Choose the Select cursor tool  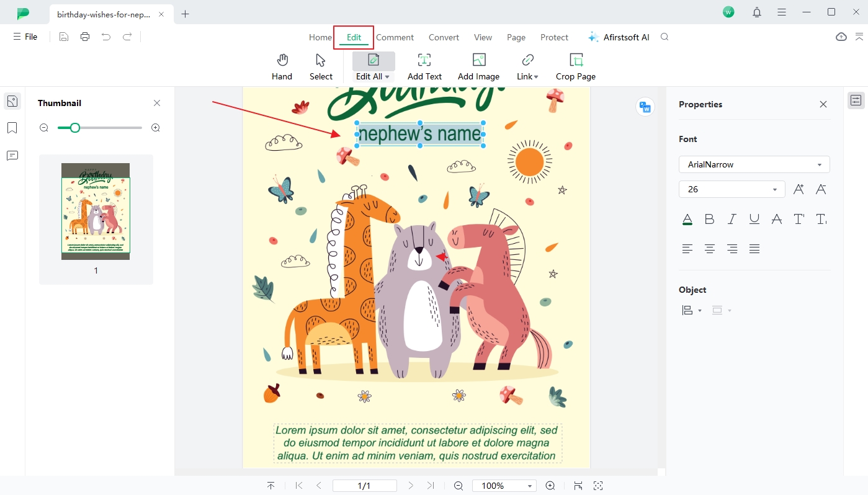tap(321, 67)
